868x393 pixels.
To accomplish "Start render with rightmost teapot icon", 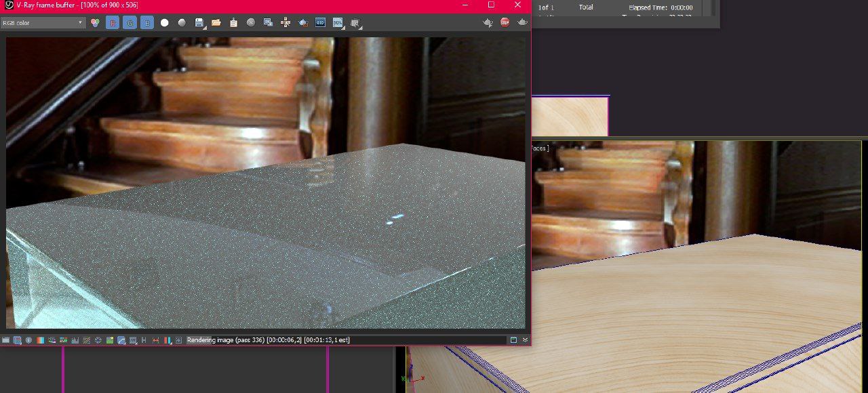I will pos(522,22).
